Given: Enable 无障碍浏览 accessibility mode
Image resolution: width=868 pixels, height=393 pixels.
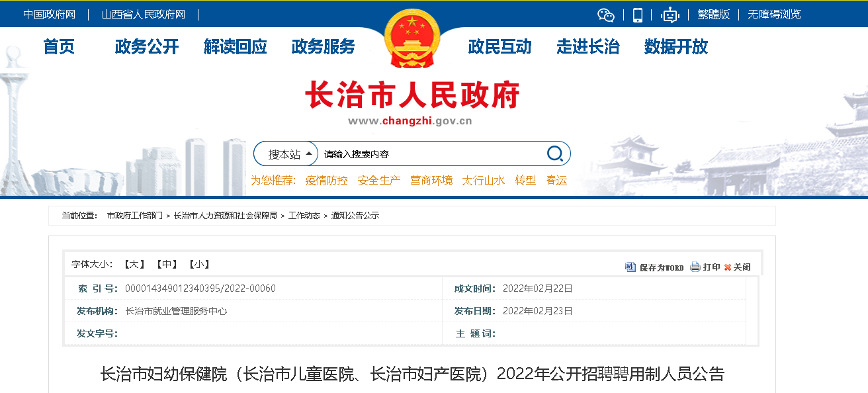Looking at the screenshot, I should (x=773, y=14).
